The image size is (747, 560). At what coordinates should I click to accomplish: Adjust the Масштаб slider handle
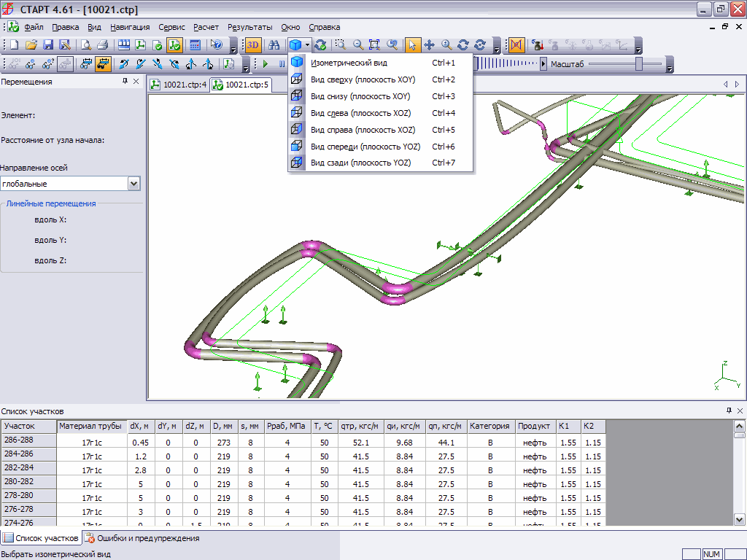[639, 64]
